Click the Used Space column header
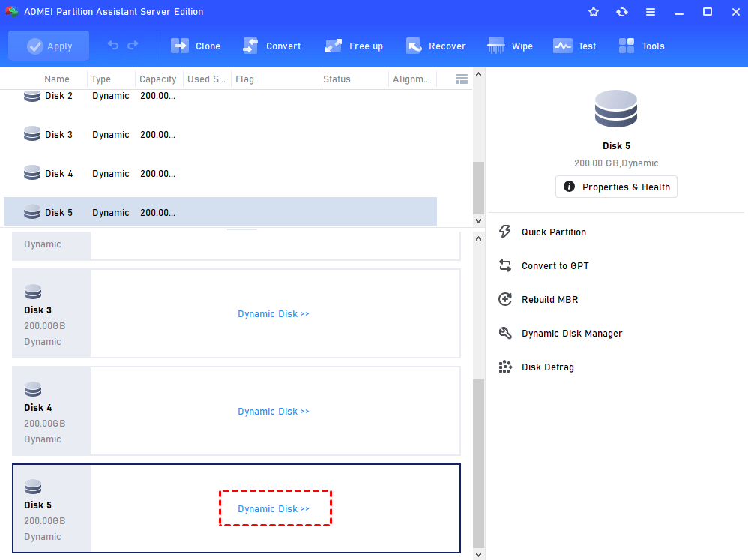This screenshot has height=560, width=748. click(206, 79)
